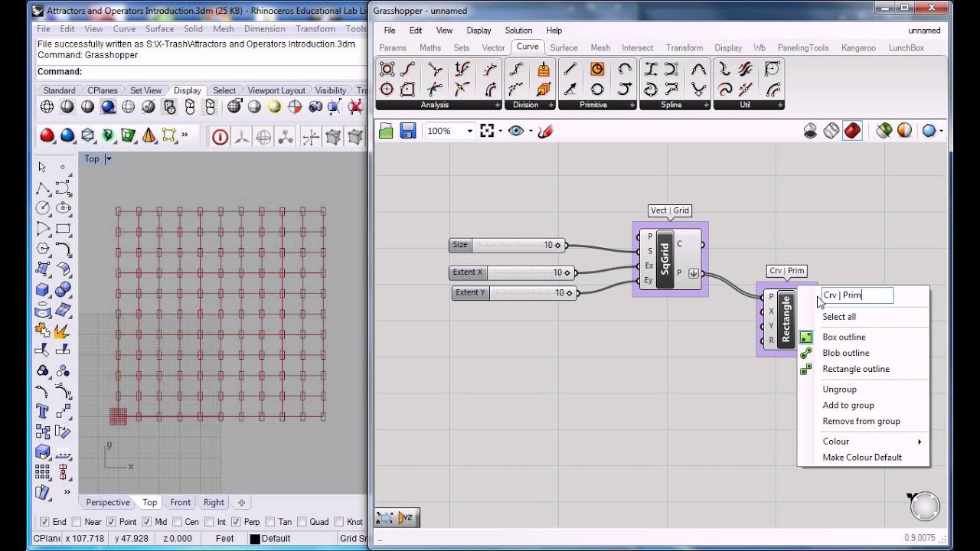Toggle the End osnap checkbox
The image size is (980, 551).
[44, 522]
